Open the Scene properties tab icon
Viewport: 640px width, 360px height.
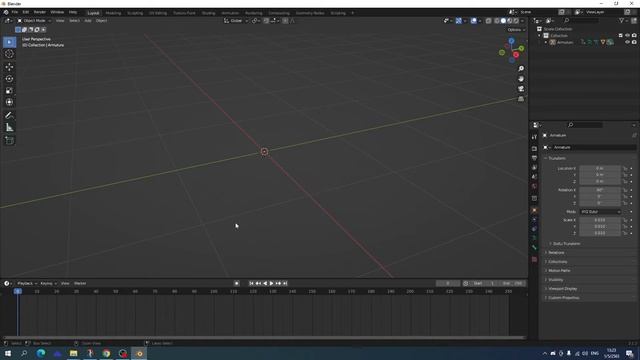(x=534, y=177)
